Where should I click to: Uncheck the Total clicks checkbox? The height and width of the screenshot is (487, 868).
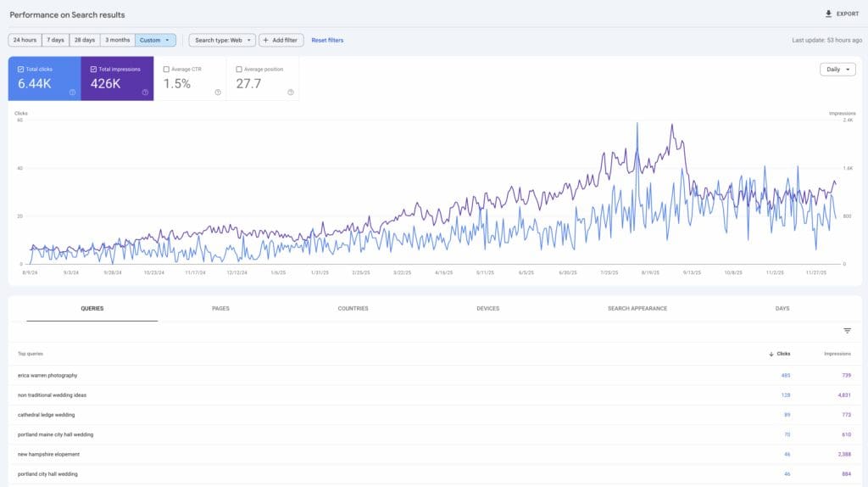click(x=21, y=69)
